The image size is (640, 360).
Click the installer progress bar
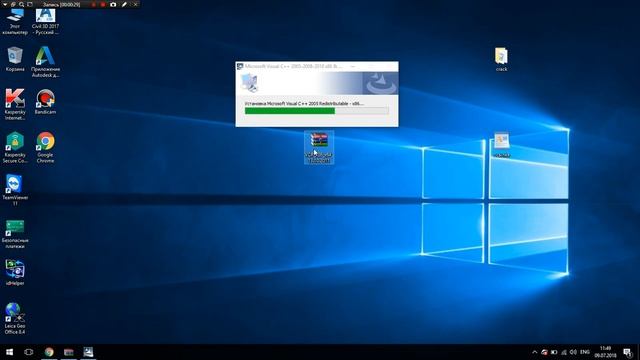(316, 111)
